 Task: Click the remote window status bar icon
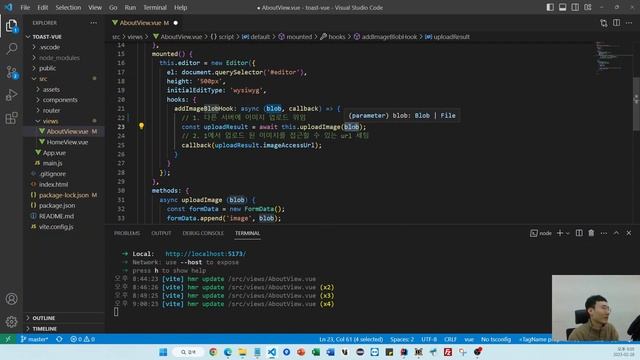pyautogui.click(x=8, y=339)
